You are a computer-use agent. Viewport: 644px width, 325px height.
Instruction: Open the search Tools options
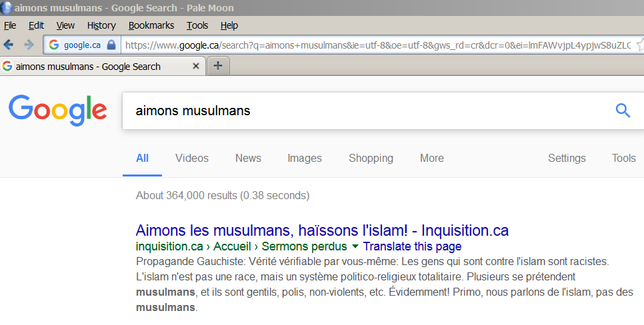pos(623,158)
